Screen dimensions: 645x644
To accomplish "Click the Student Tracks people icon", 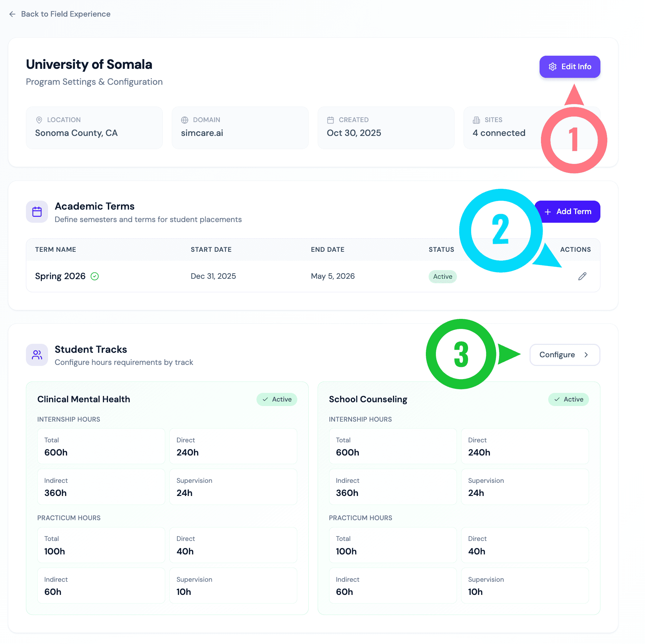I will coord(37,355).
